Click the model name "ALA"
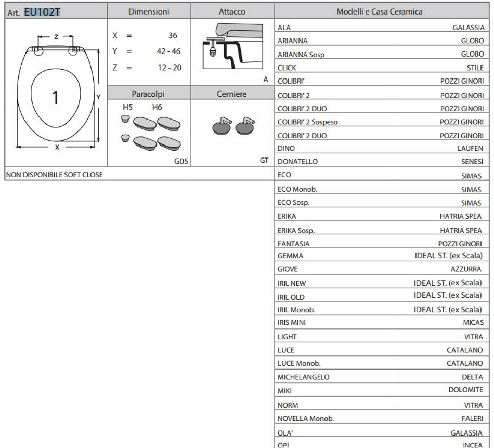The width and height of the screenshot is (494, 448). (284, 28)
